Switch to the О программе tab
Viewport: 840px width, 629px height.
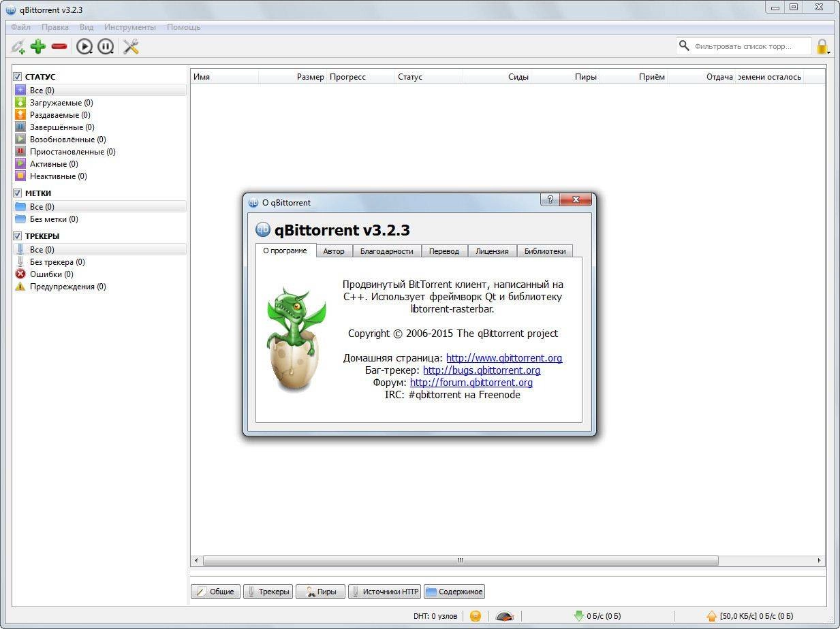click(x=285, y=251)
